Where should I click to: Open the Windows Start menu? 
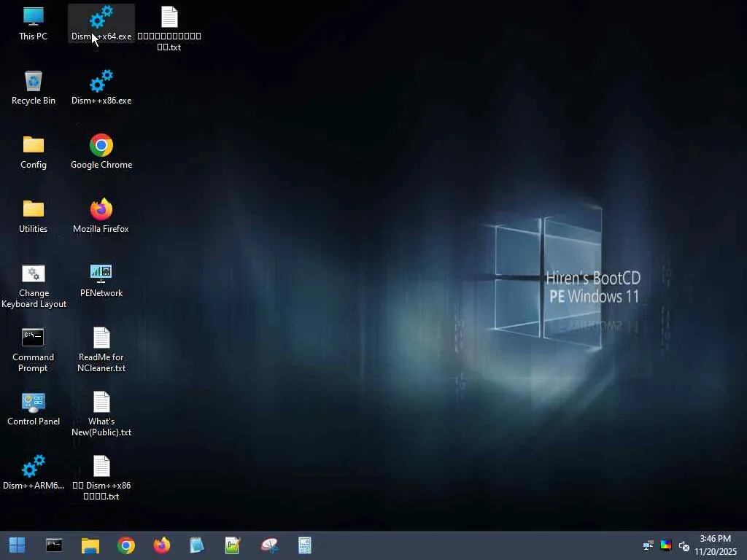[18, 545]
